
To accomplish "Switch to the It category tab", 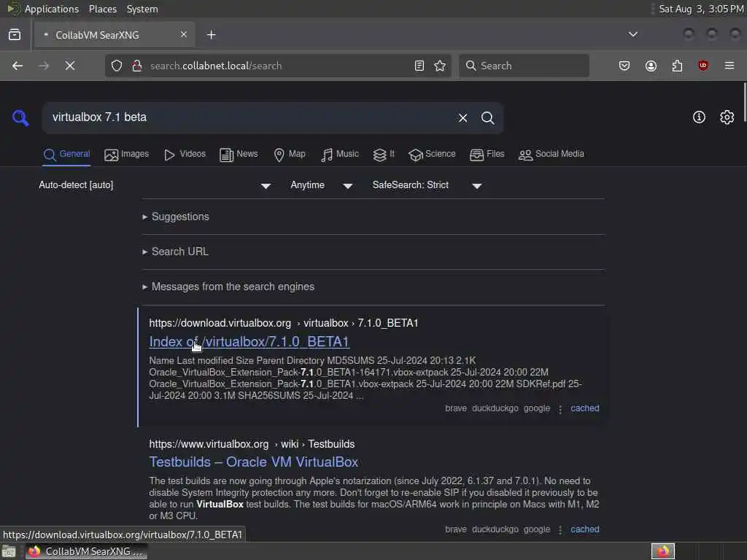I will click(x=384, y=155).
